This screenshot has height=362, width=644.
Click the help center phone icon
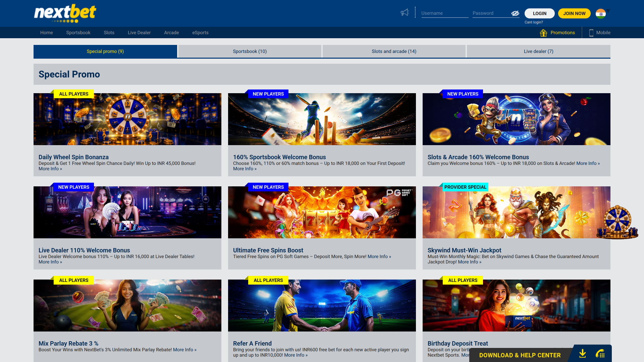tap(600, 354)
